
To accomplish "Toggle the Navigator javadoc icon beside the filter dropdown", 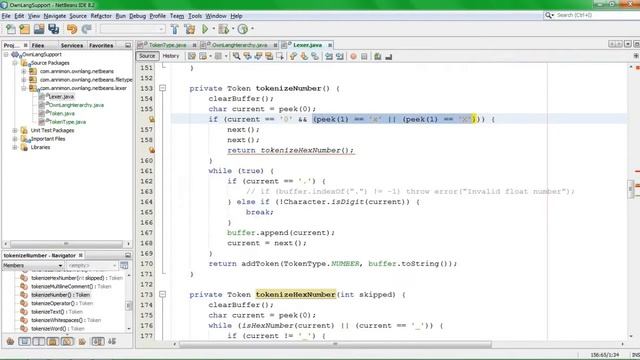I will (x=124, y=265).
